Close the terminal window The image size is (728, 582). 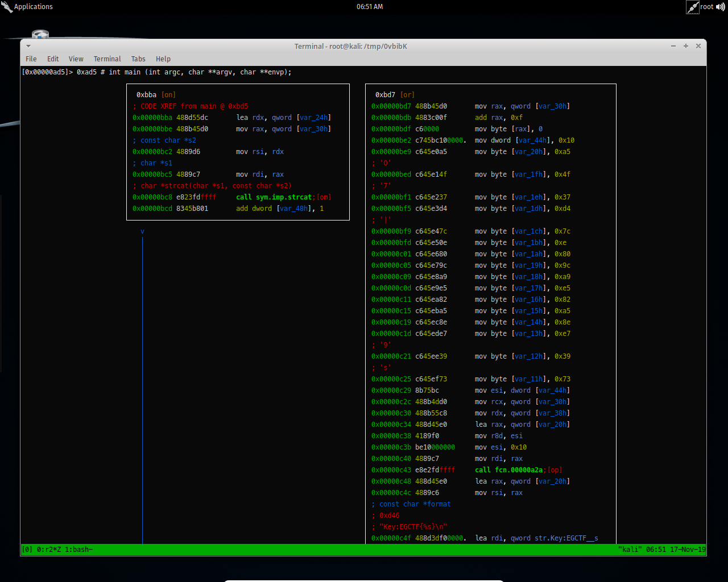coord(698,46)
